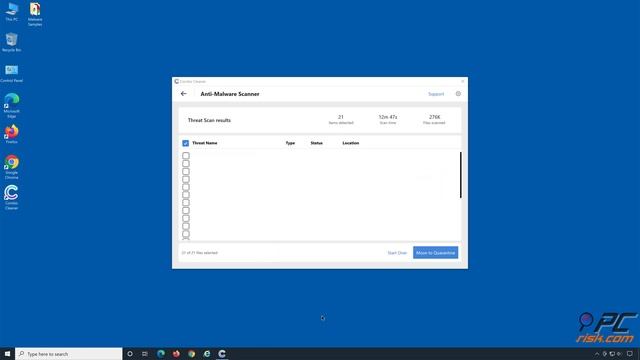
Task: Select Combo Cleaner desktop shortcut
Action: click(11, 198)
